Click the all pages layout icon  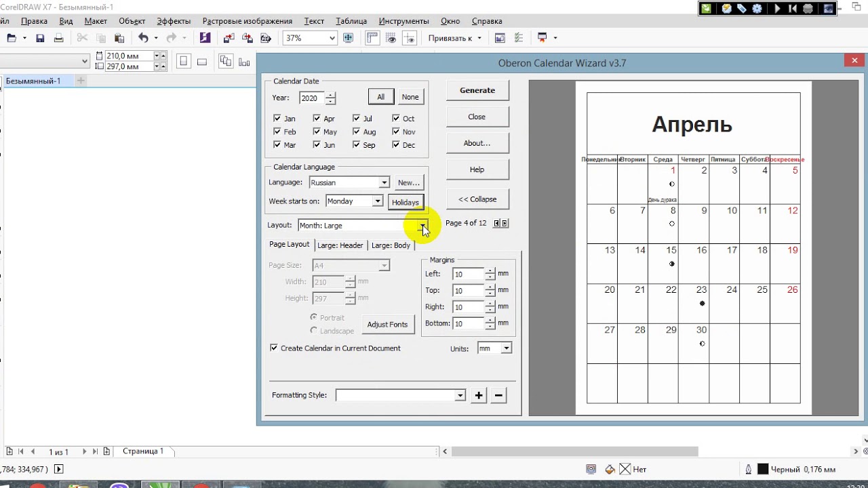225,62
